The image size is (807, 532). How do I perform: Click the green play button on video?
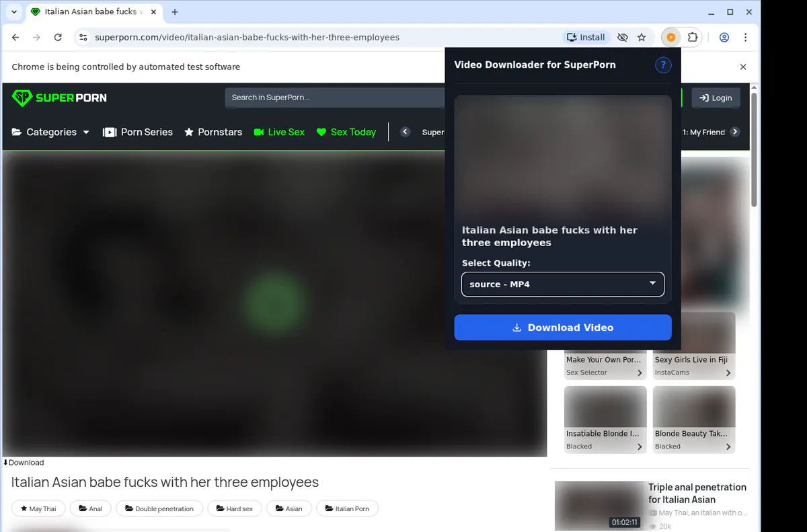pos(274,303)
